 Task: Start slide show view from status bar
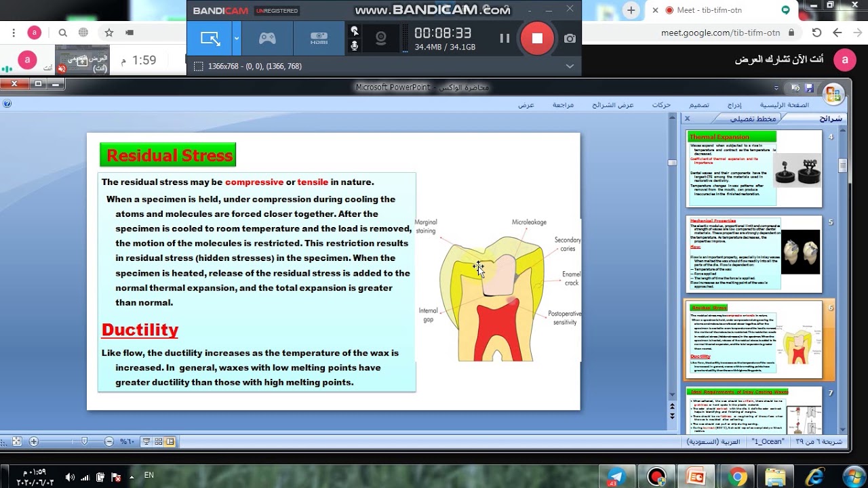(x=146, y=441)
